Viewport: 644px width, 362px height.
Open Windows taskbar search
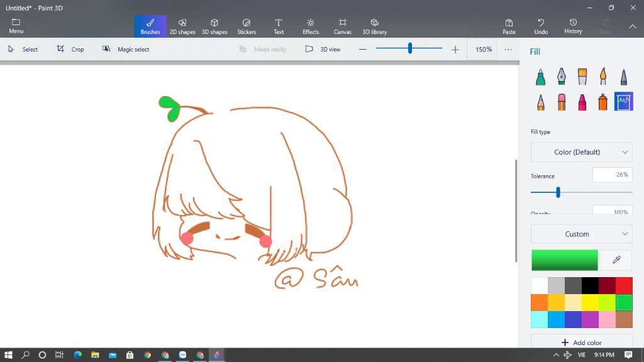pos(25,354)
